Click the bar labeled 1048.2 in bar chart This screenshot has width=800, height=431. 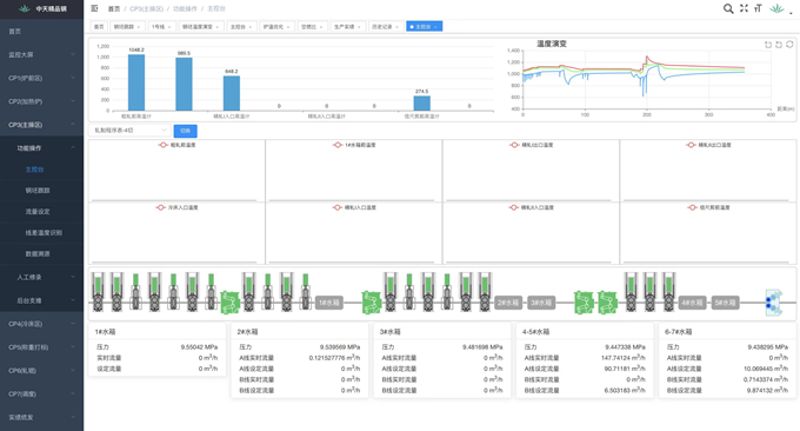tap(136, 83)
